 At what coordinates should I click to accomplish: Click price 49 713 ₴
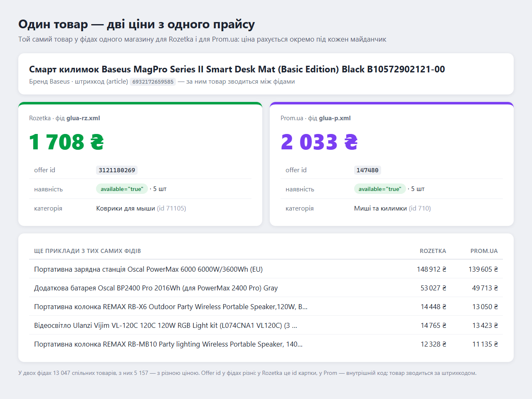point(485,288)
